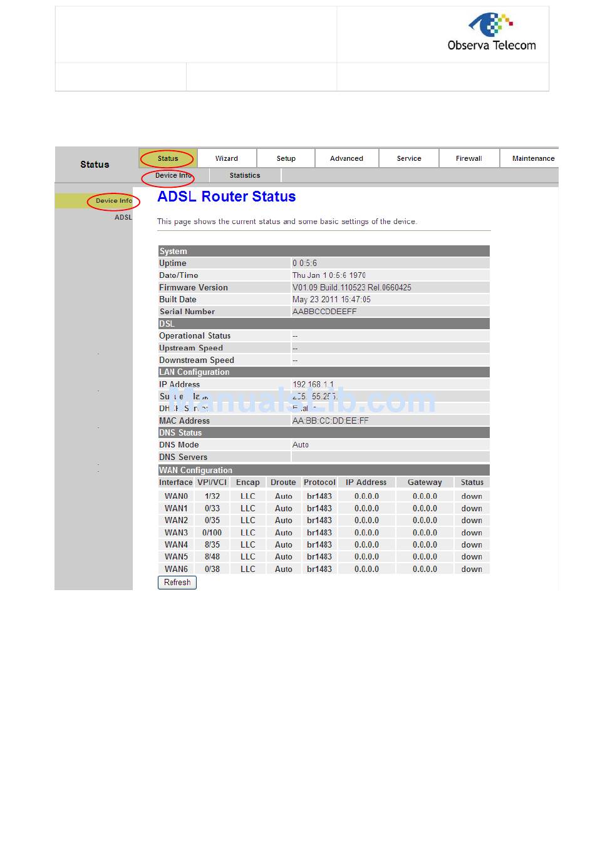Click the Observa Telecom logo
This screenshot has width=595, height=868.
click(492, 32)
